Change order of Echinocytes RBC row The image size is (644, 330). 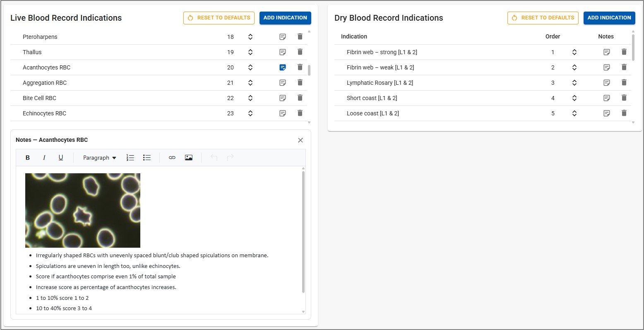click(250, 113)
